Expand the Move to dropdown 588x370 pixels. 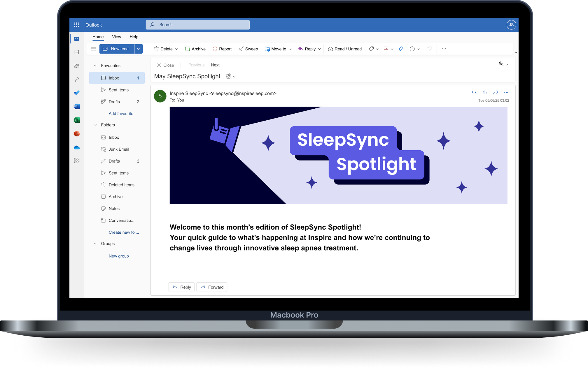tap(290, 49)
